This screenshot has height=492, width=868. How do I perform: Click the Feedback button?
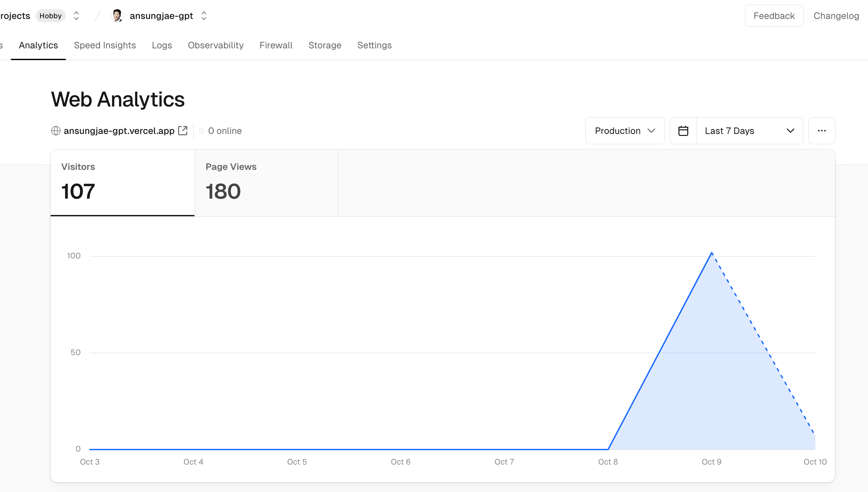[774, 16]
